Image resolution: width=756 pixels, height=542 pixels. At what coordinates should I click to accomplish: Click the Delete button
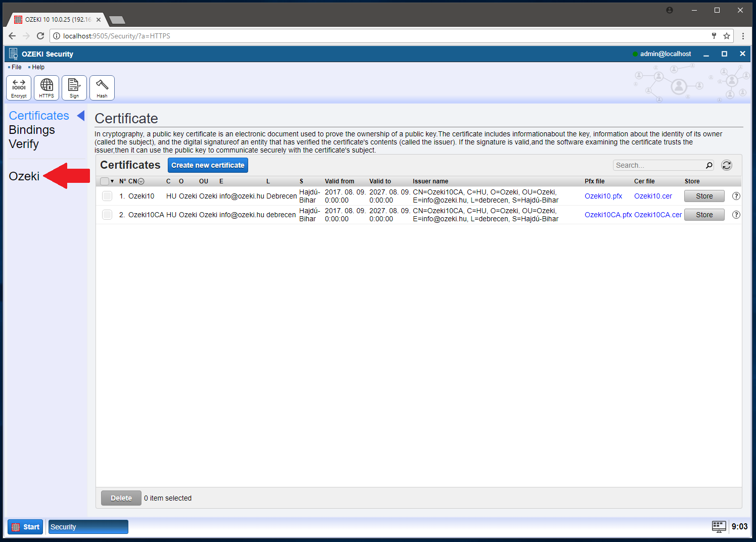tap(121, 498)
